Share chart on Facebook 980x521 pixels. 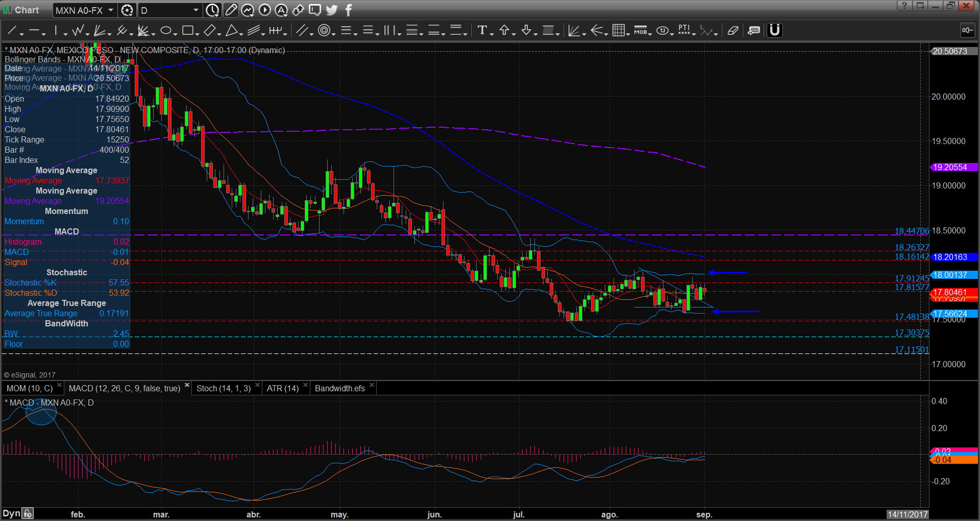(x=349, y=10)
